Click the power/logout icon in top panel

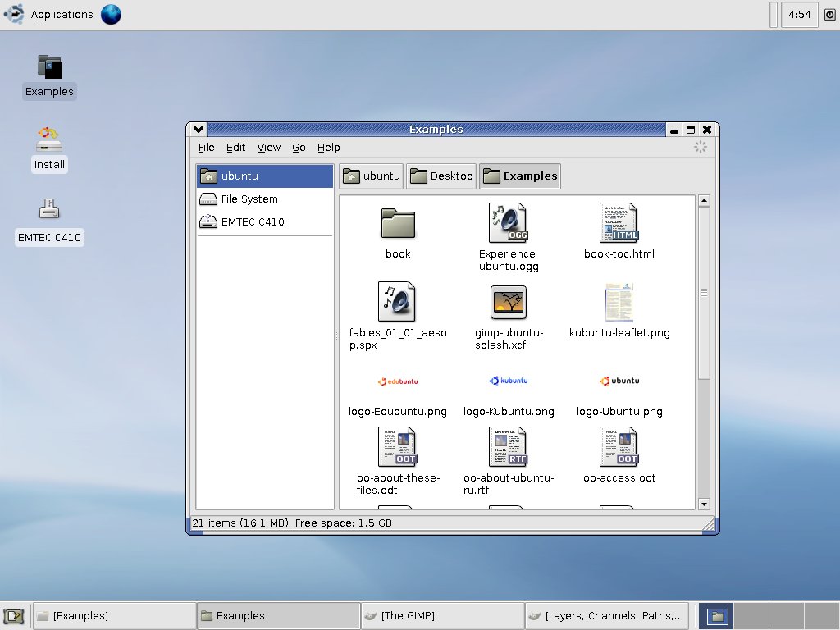829,15
